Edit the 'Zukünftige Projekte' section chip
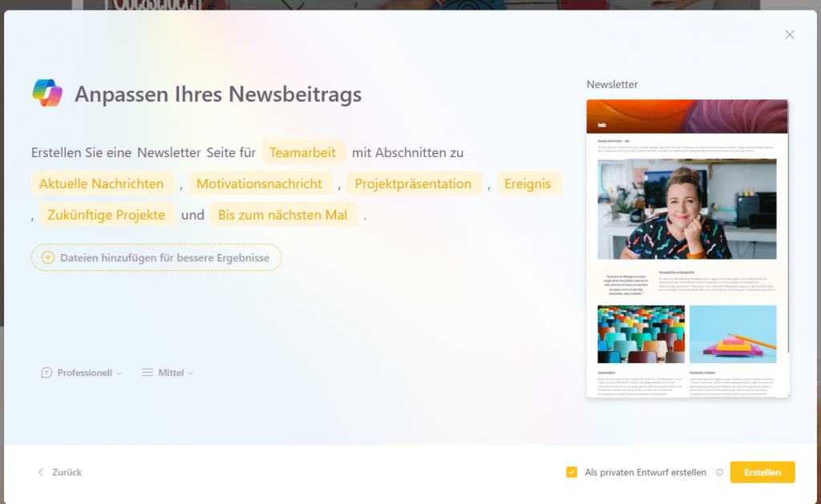 [x=107, y=215]
